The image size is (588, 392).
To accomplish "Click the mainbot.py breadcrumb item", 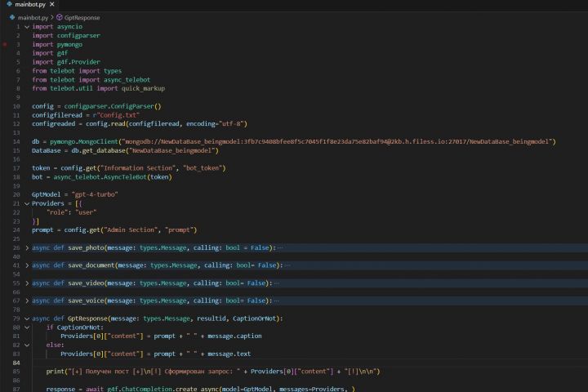I will 33,17.
